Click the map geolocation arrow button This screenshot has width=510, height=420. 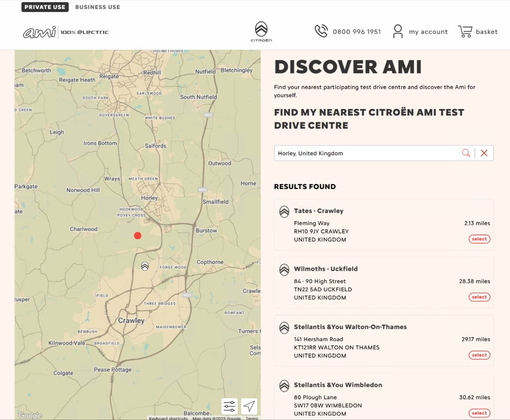pyautogui.click(x=249, y=406)
